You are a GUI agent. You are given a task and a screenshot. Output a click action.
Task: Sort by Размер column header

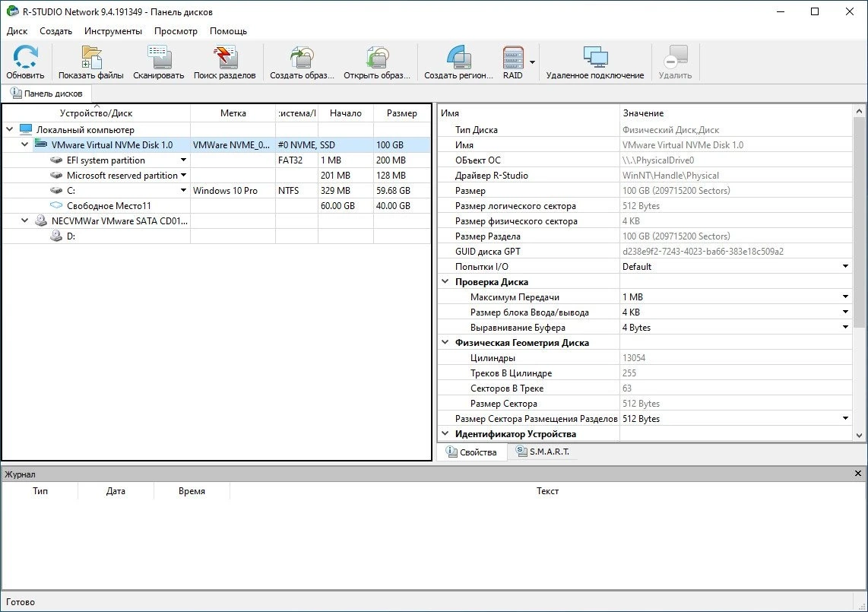pyautogui.click(x=402, y=113)
